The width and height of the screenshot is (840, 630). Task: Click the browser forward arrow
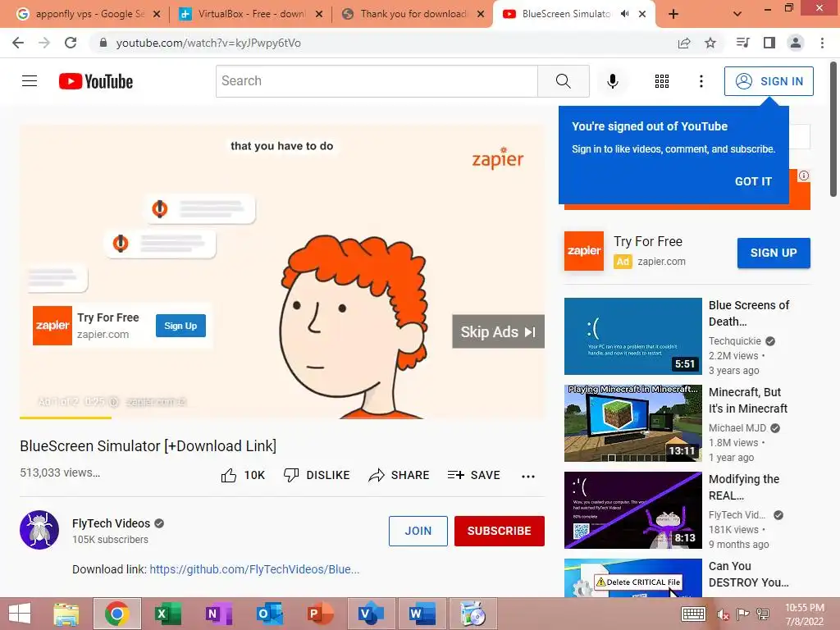pyautogui.click(x=44, y=43)
